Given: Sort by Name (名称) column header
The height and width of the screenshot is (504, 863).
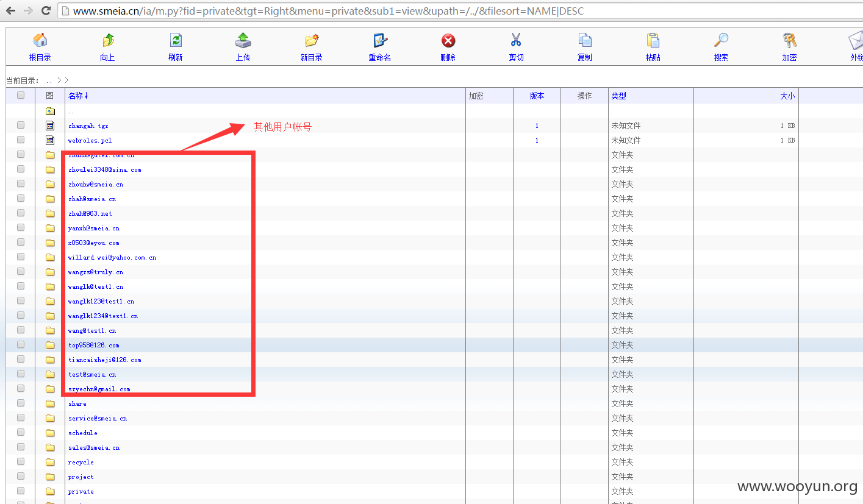Looking at the screenshot, I should point(78,96).
